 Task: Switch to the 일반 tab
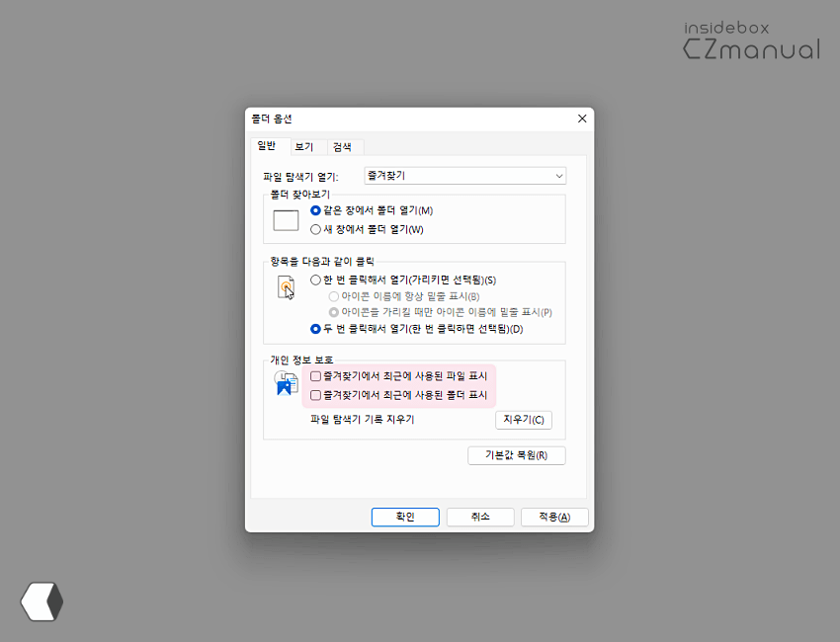click(266, 145)
